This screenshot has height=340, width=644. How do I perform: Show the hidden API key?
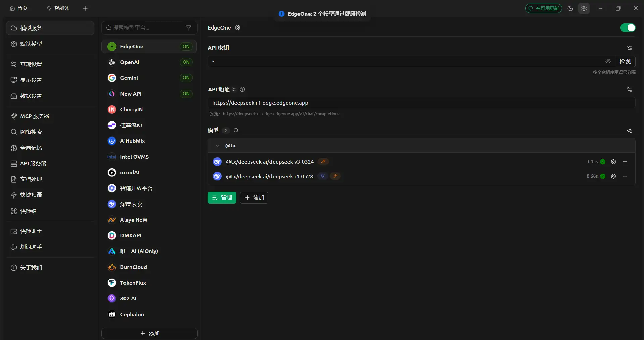[608, 61]
